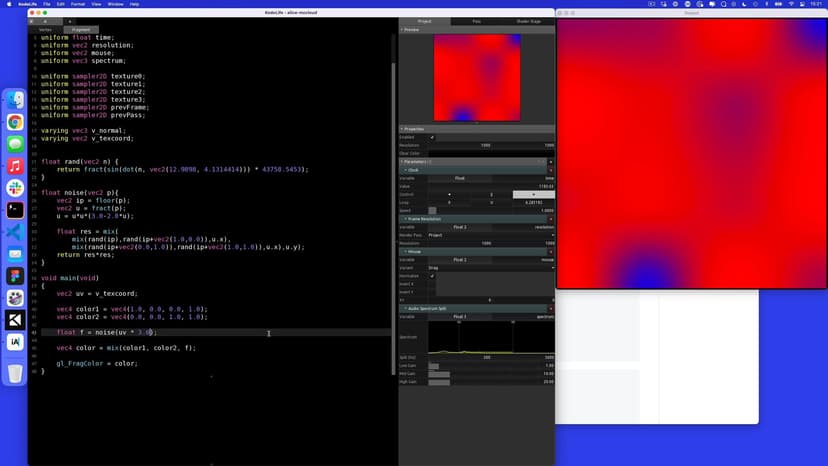Open the Music app in dock
This screenshot has height=466, width=828.
pyautogui.click(x=15, y=166)
